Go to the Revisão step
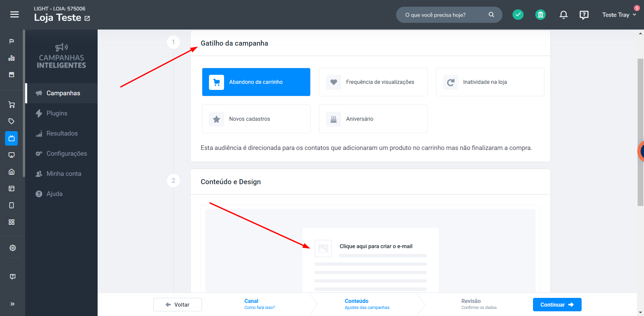Viewport: 644px width, 316px height. click(x=479, y=304)
